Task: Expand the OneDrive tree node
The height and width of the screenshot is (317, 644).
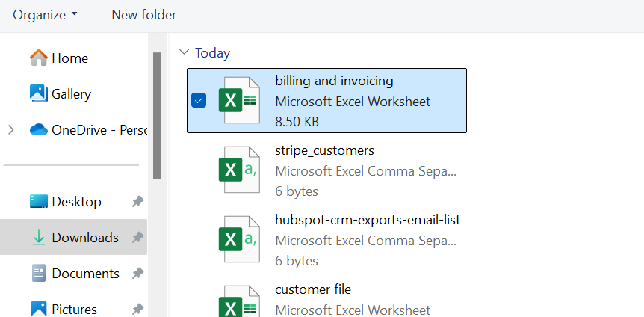Action: click(10, 129)
